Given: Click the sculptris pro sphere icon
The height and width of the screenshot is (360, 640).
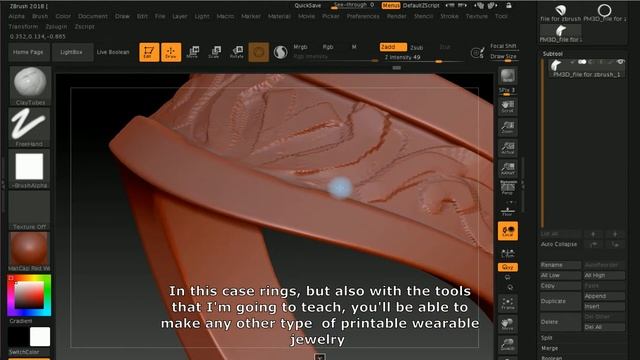Looking at the screenshot, I should coord(280,52).
